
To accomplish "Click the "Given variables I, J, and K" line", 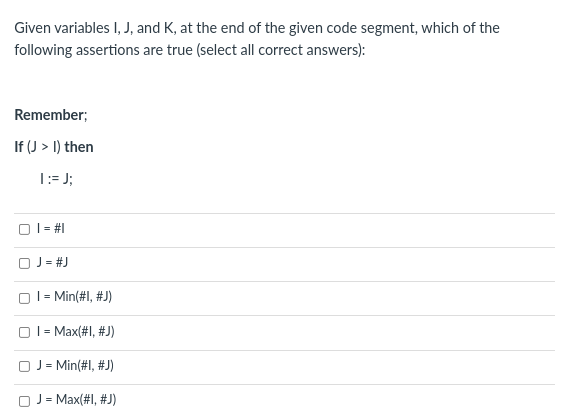I will 95,28.
